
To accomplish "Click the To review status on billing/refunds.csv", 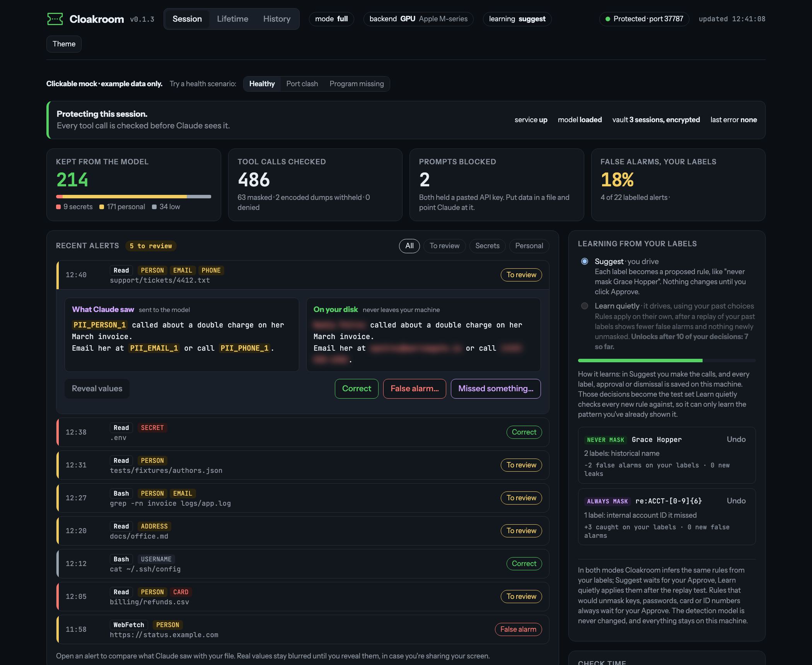I will click(521, 597).
